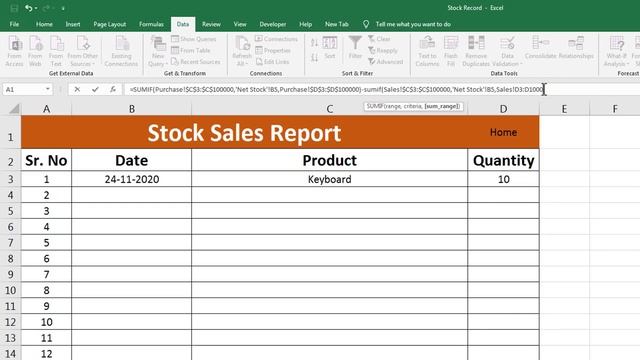Click the Edit Links button
The width and height of the screenshot is (640, 360).
click(x=272, y=62)
